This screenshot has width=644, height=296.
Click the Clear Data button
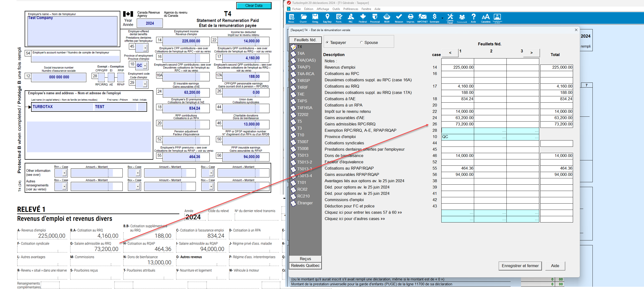(254, 6)
